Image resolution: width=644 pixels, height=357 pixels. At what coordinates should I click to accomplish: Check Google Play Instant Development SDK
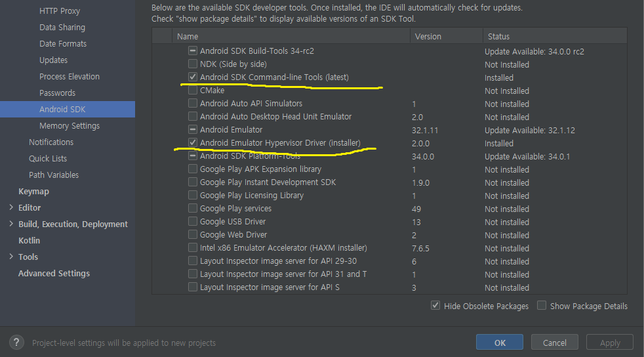click(x=193, y=182)
